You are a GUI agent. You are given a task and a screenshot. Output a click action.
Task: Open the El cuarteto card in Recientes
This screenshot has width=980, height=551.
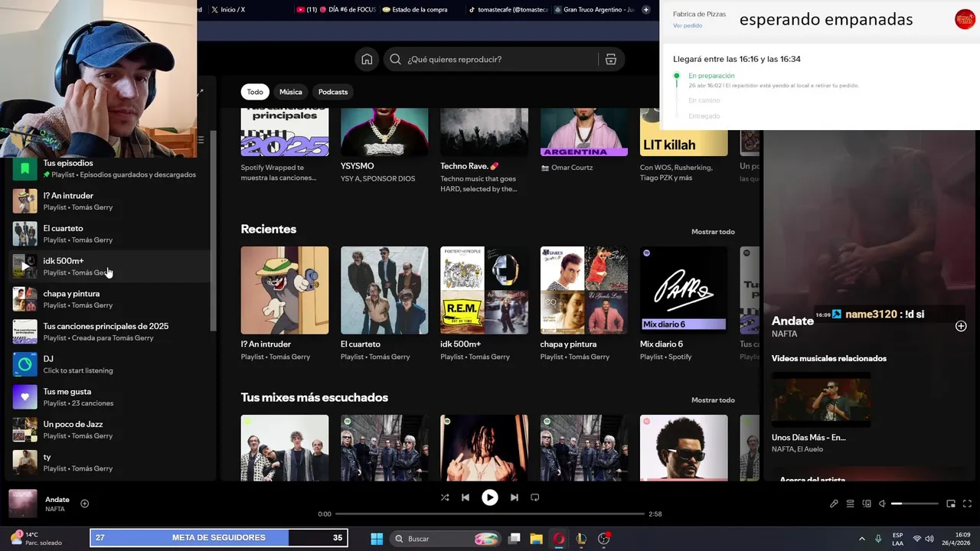pos(384,305)
